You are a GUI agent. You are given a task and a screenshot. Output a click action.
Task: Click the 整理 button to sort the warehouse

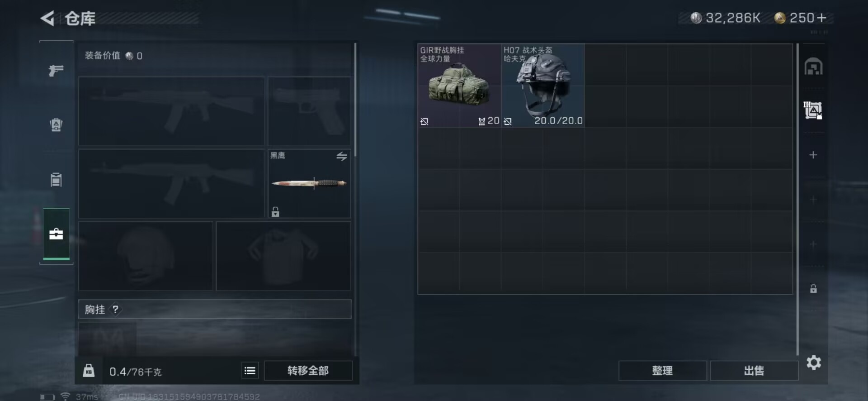click(662, 371)
